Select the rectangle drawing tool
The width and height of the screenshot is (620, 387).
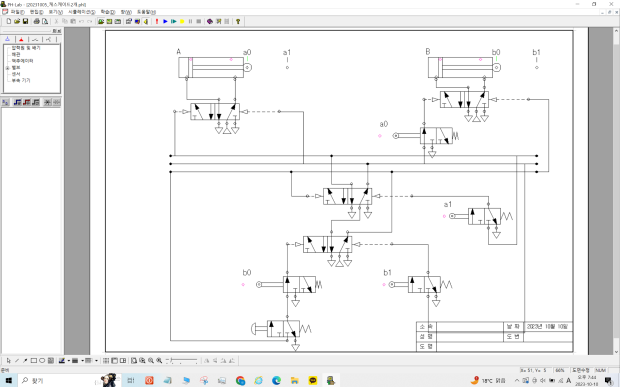34,361
